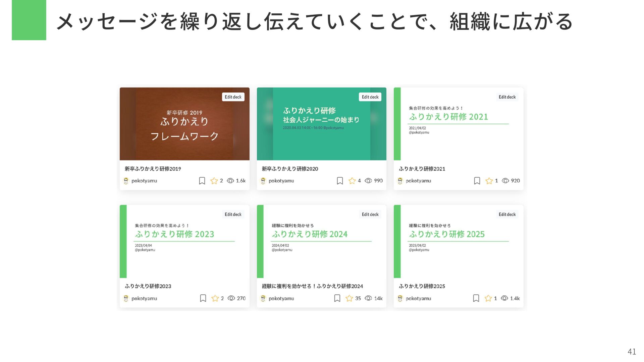Click the bookmark icon on the ふりかえり研修2025 card
This screenshot has width=644, height=362.
pyautogui.click(x=476, y=298)
